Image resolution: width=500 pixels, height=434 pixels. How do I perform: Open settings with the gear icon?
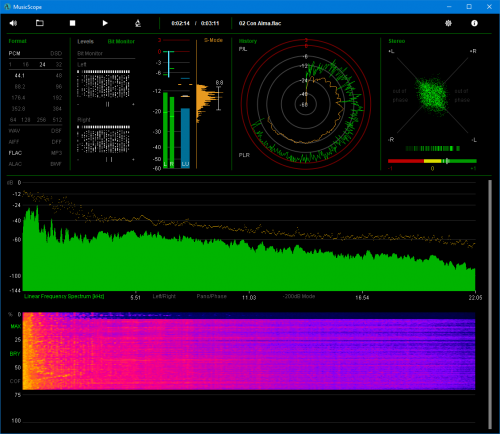click(448, 23)
